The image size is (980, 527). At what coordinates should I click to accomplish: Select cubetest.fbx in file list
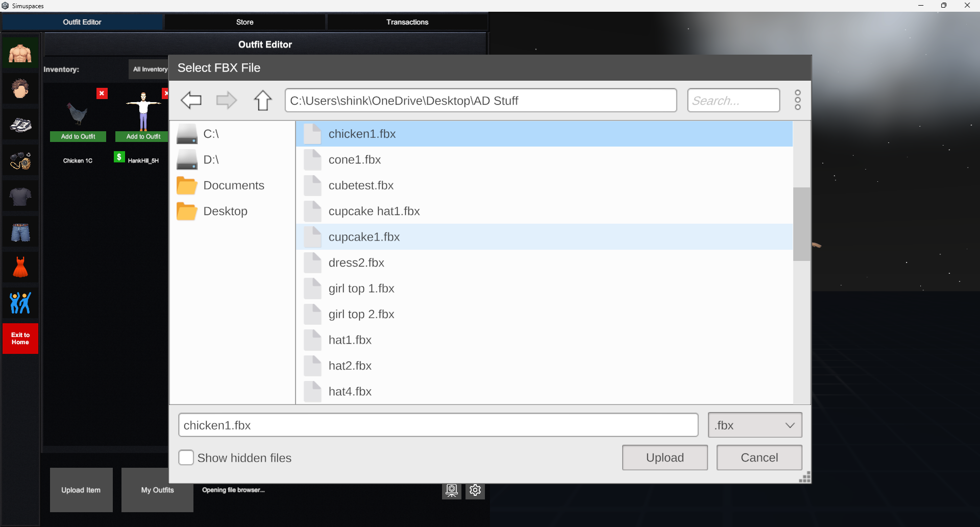click(544, 185)
